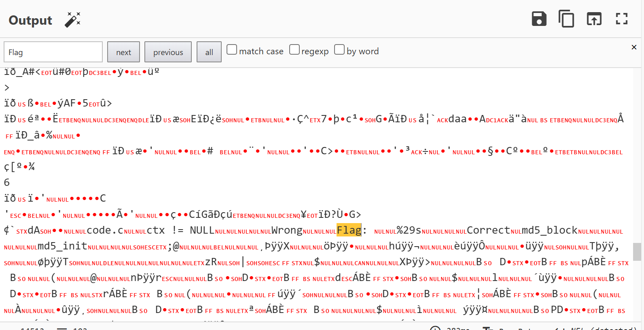
Task: Save output to file
Action: point(539,19)
